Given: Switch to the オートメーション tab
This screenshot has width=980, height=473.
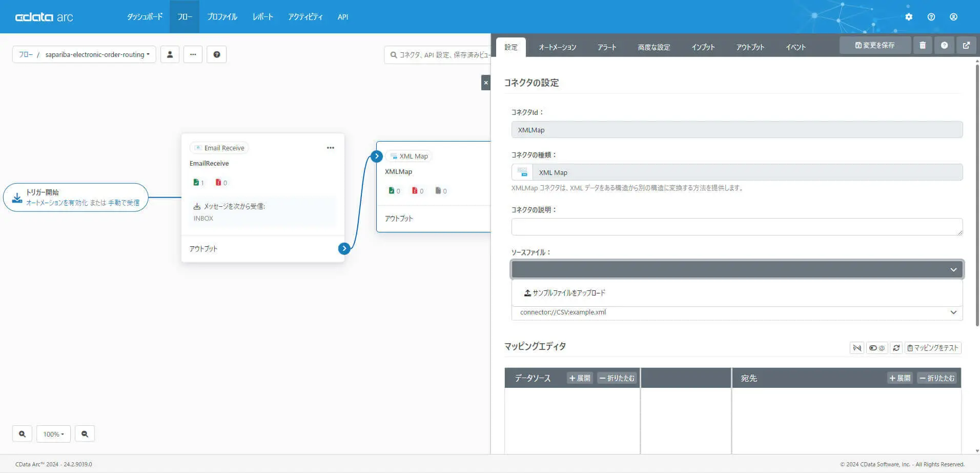Looking at the screenshot, I should click(x=557, y=47).
